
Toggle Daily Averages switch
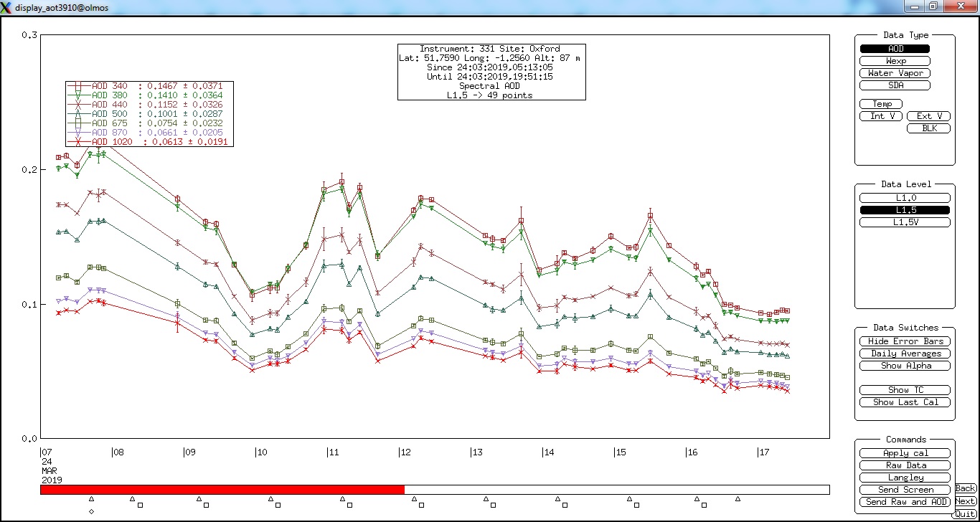(905, 353)
